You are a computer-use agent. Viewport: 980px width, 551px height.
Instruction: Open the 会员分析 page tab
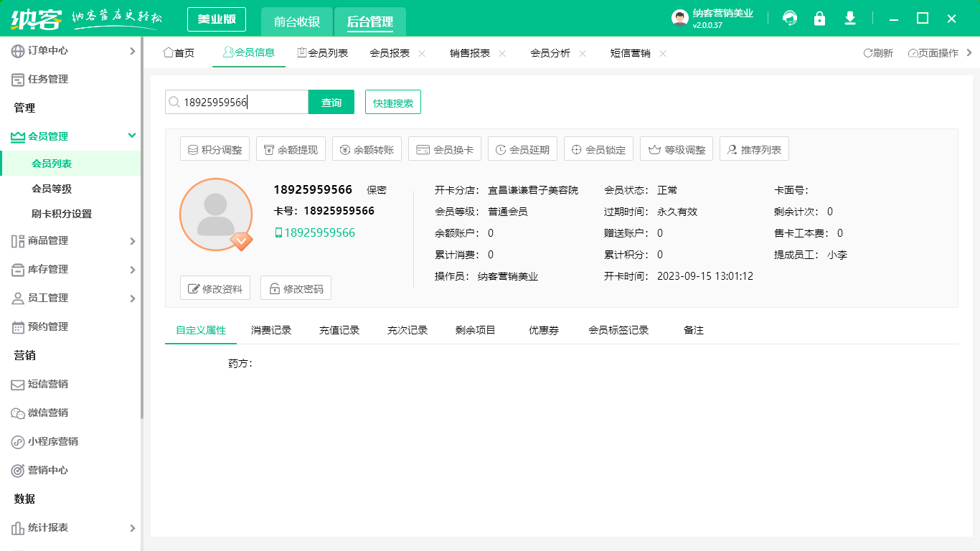click(x=550, y=53)
